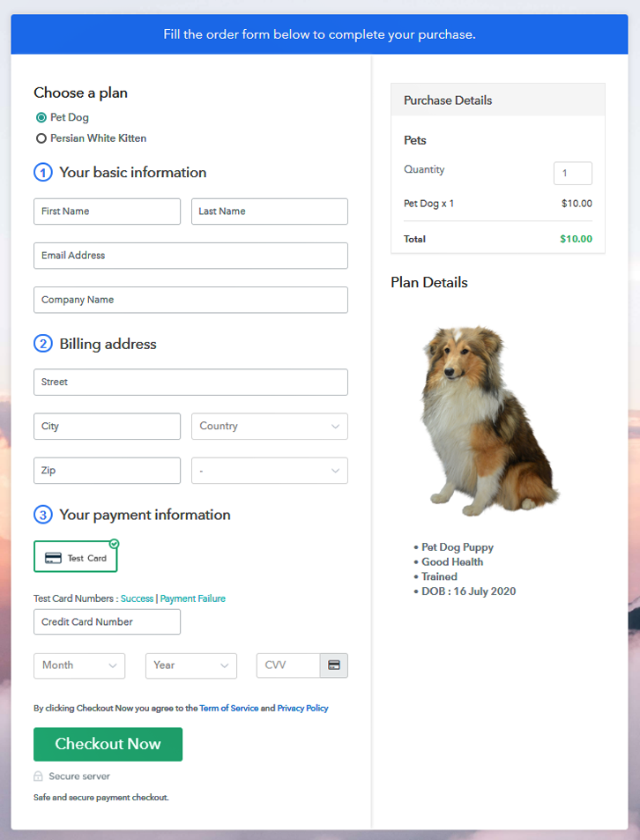This screenshot has width=640, height=840.
Task: Click the Success test card link
Action: click(137, 598)
